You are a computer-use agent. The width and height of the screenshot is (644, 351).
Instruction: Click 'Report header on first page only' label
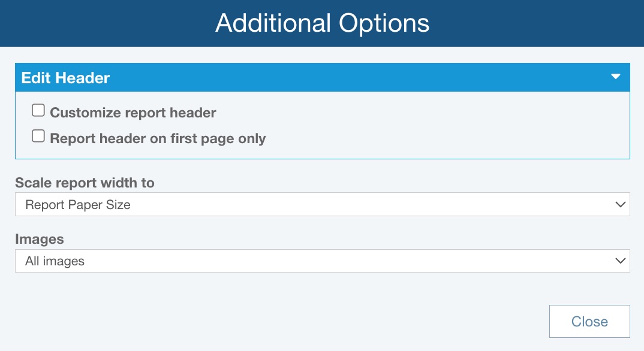click(158, 138)
